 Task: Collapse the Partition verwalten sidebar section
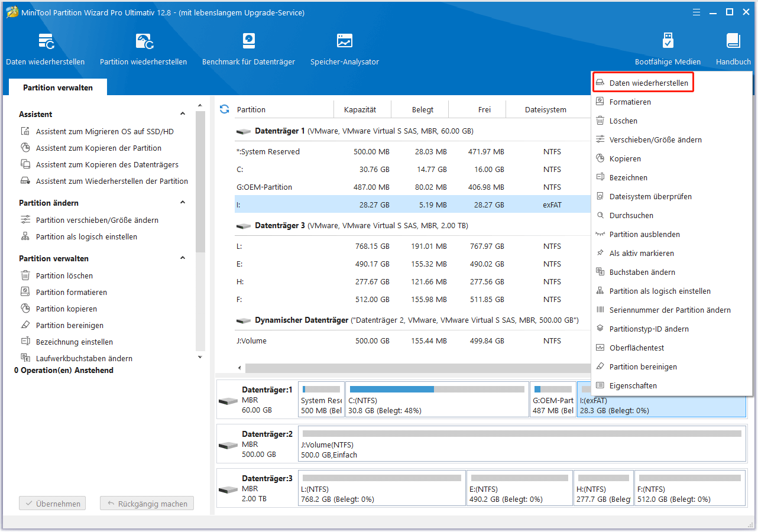(183, 258)
